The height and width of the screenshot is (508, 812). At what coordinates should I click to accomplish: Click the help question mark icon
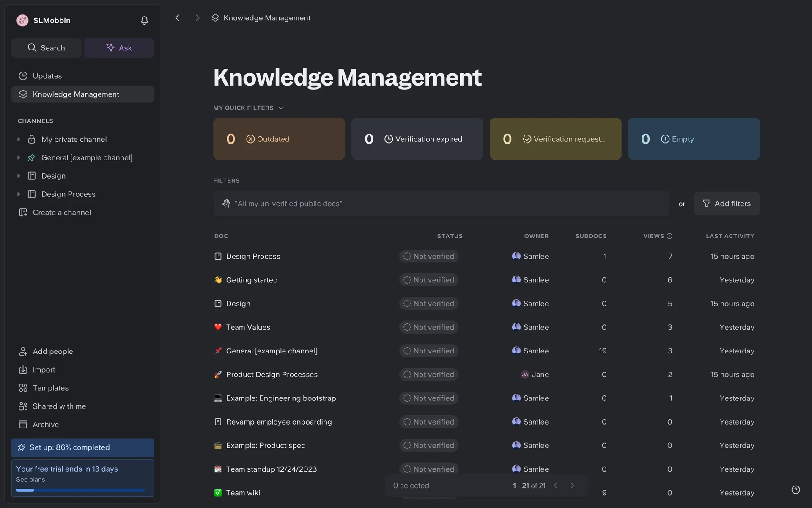[796, 490]
